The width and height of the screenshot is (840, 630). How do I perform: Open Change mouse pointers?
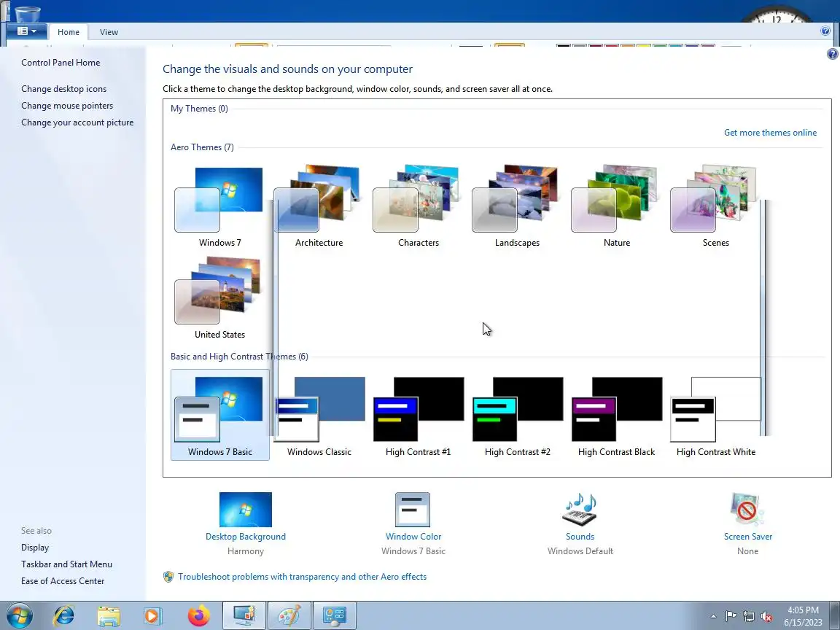(67, 105)
